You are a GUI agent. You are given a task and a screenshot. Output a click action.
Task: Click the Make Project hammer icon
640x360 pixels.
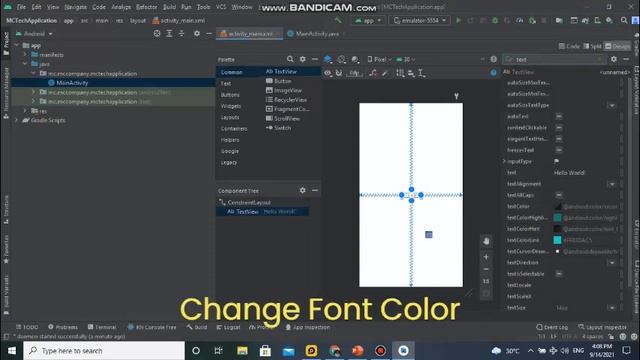[x=338, y=20]
